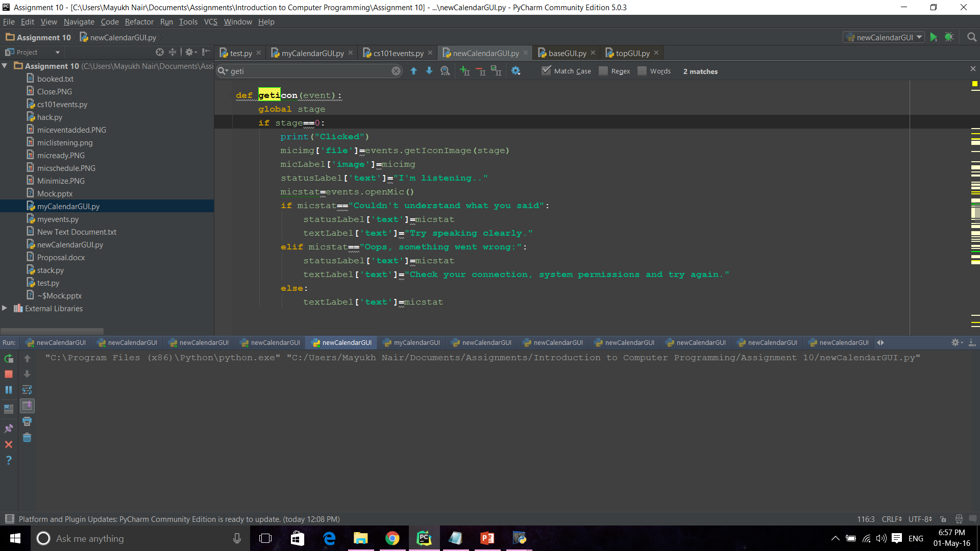Toggle tool window buttons in status bar
980x551 pixels.
pyautogui.click(x=9, y=519)
